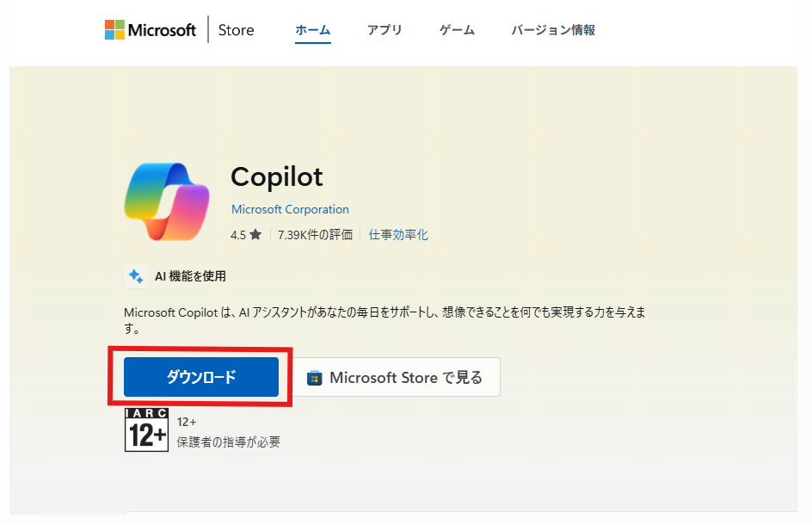Click the AI 機能を使用 label
This screenshot has width=812, height=525.
click(190, 276)
